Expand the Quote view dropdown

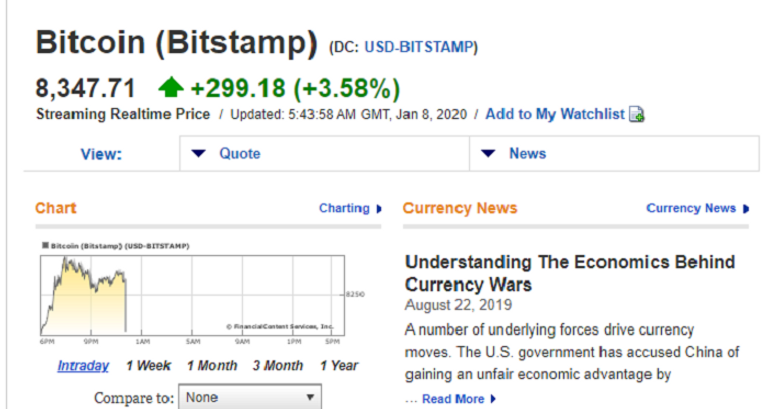point(198,154)
